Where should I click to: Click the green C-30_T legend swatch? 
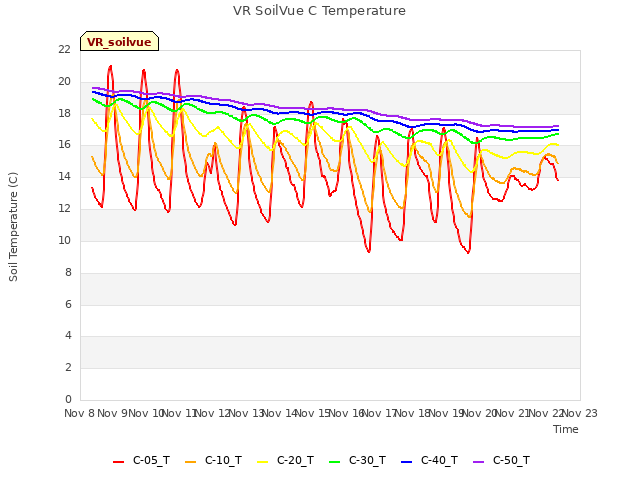[334, 462]
